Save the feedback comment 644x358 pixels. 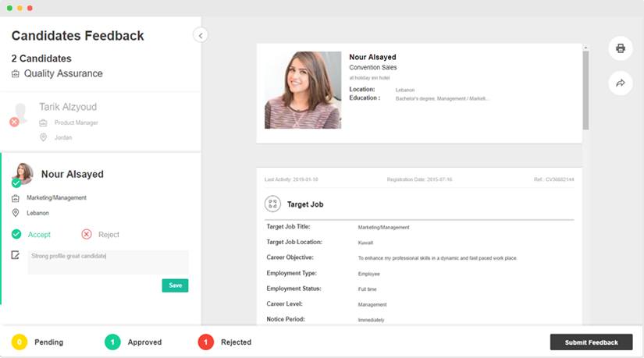pyautogui.click(x=175, y=285)
